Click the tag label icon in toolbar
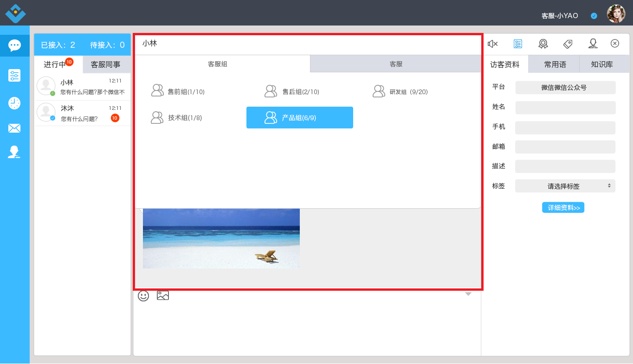 (x=568, y=44)
